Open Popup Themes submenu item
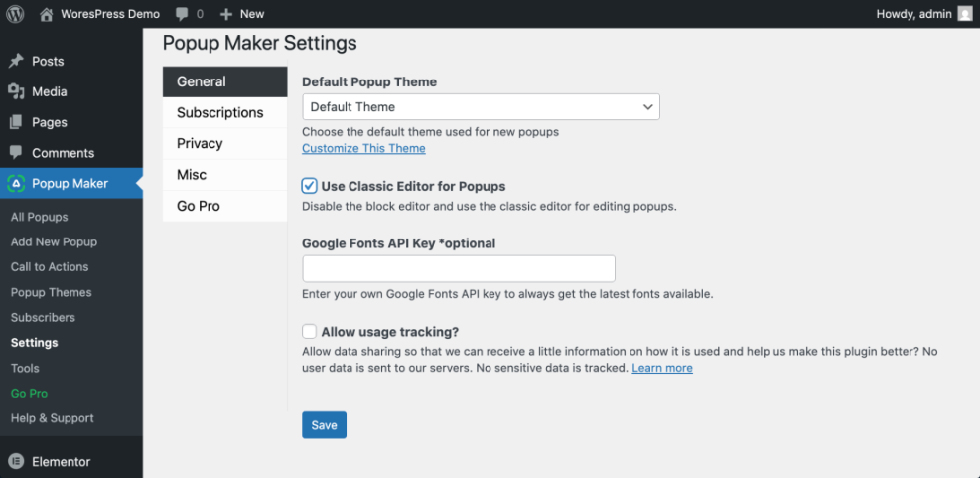The height and width of the screenshot is (478, 980). pyautogui.click(x=52, y=293)
